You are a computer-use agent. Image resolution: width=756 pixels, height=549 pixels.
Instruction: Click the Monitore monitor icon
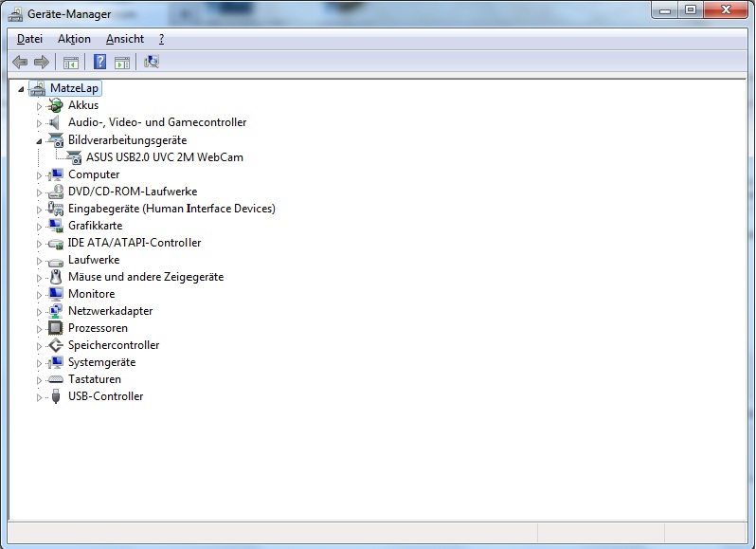[56, 294]
